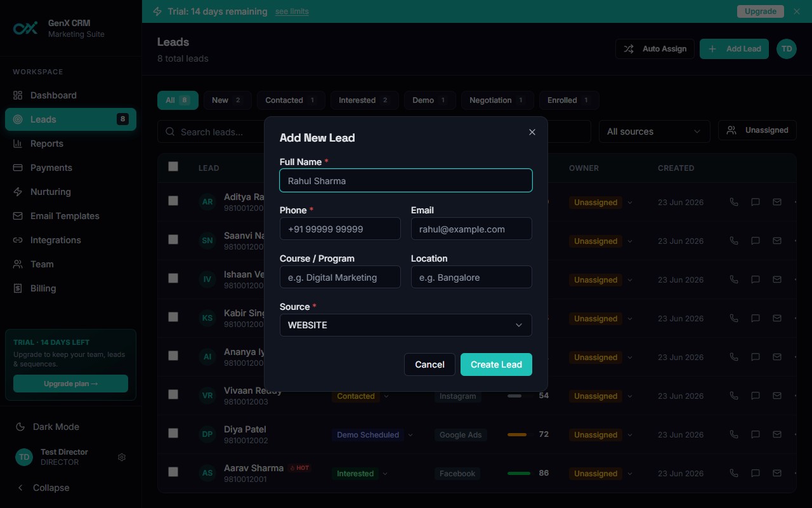Click the GenX CRM logo icon
The width and height of the screenshot is (812, 508).
26,29
